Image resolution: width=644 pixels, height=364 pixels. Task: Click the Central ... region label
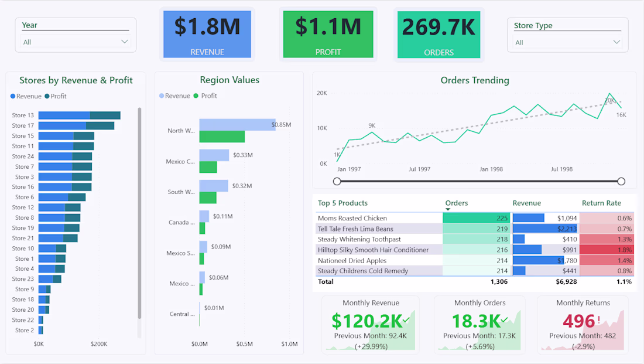pyautogui.click(x=182, y=314)
